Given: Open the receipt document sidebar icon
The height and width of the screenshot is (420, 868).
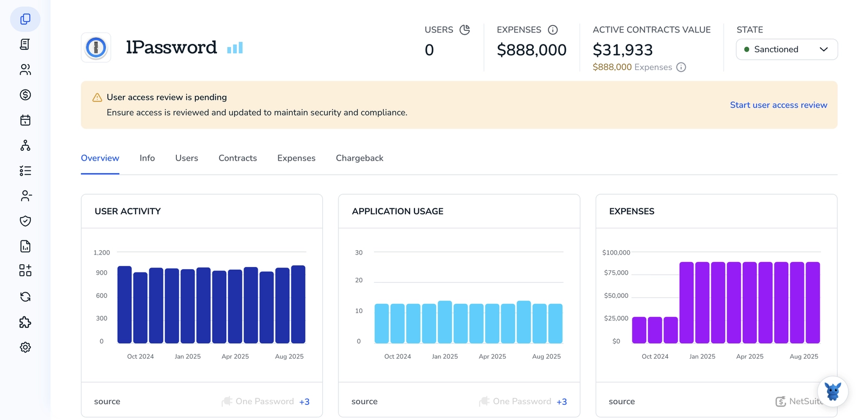Looking at the screenshot, I should [x=25, y=44].
